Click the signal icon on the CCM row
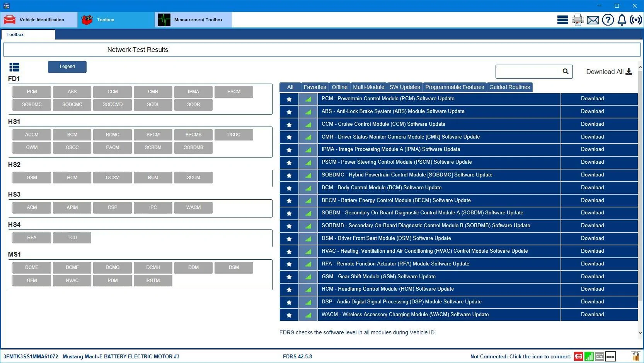Image resolution: width=644 pixels, height=363 pixels. coord(308,125)
